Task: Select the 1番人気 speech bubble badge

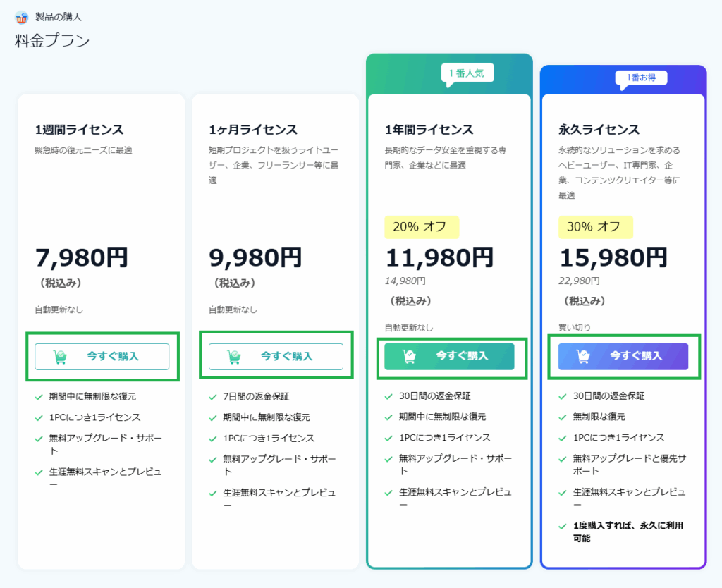Action: (467, 73)
